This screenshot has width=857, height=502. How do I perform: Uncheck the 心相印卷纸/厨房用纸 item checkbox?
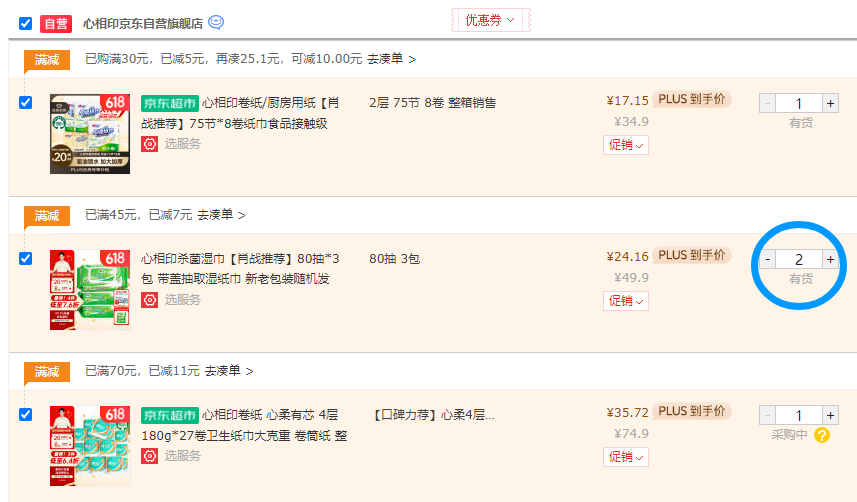[x=25, y=102]
